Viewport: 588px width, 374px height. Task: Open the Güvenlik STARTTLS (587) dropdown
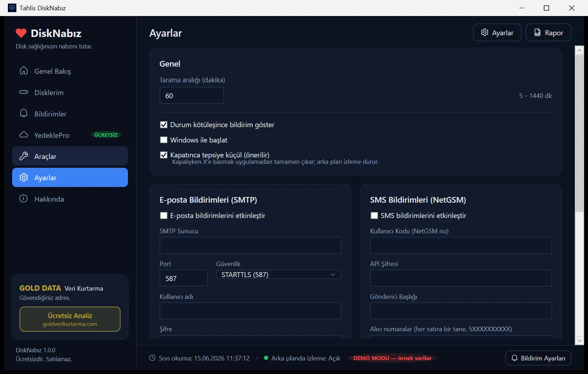pos(279,275)
